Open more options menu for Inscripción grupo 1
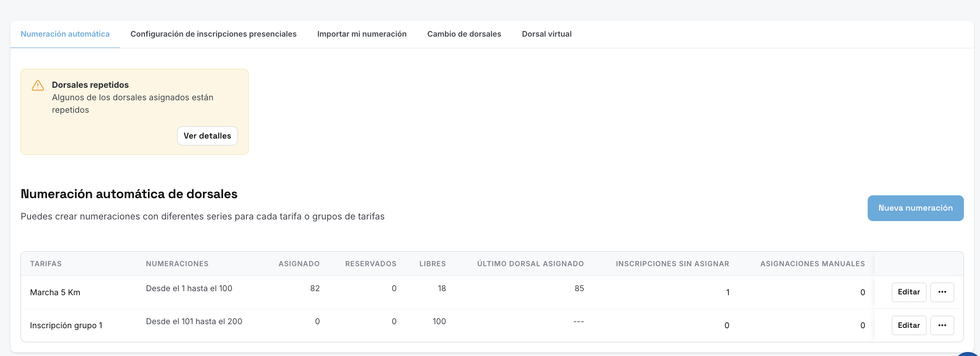This screenshot has width=980, height=356. click(x=942, y=325)
